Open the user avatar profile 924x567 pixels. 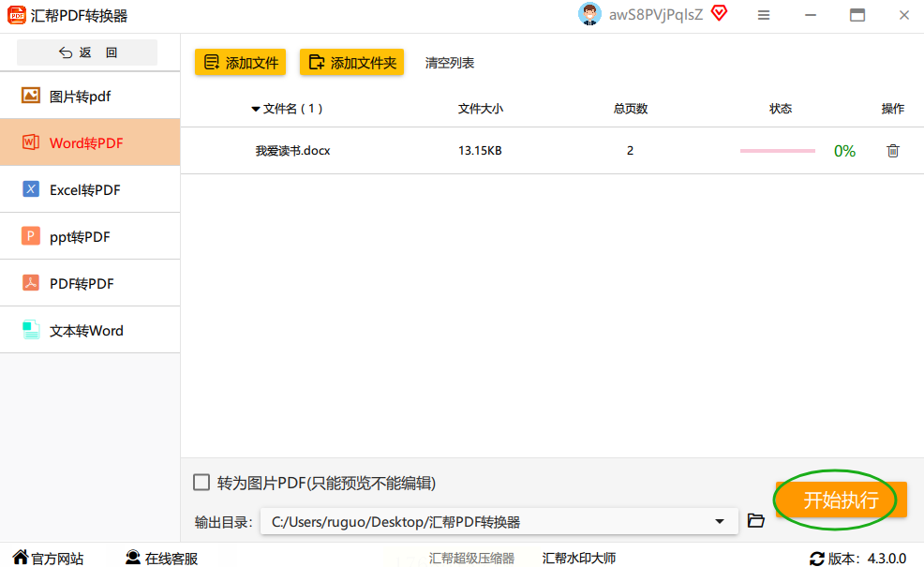click(x=589, y=15)
